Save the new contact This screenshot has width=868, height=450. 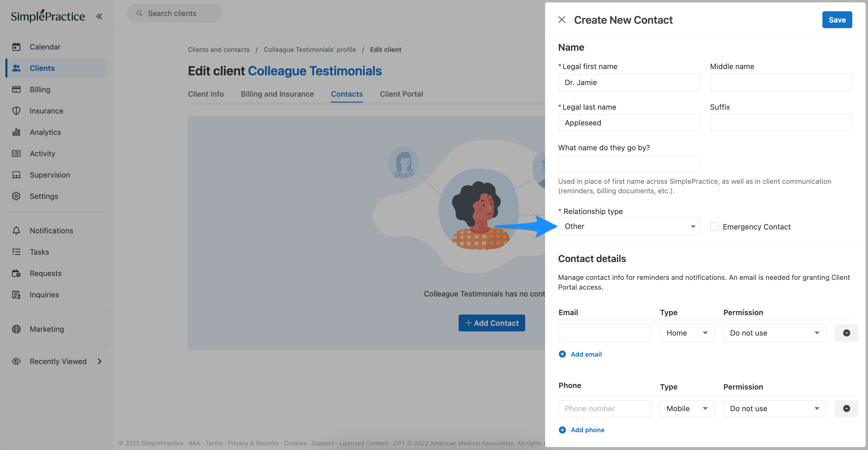tap(837, 20)
